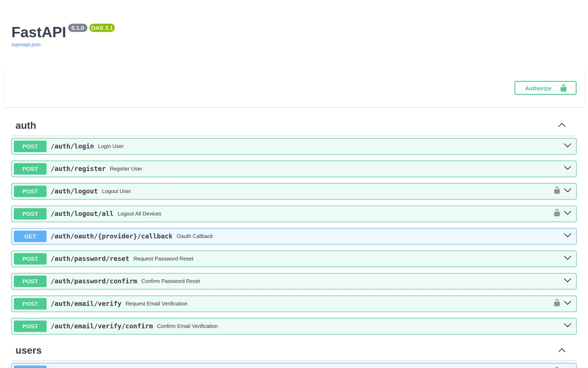
Task: Click the /auth/register path text
Action: (78, 169)
